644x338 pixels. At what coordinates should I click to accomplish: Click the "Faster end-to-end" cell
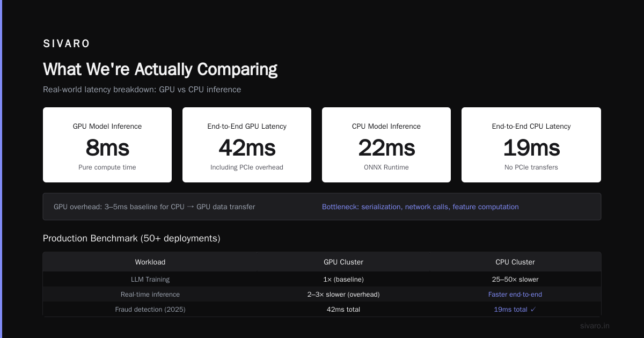pyautogui.click(x=515, y=295)
